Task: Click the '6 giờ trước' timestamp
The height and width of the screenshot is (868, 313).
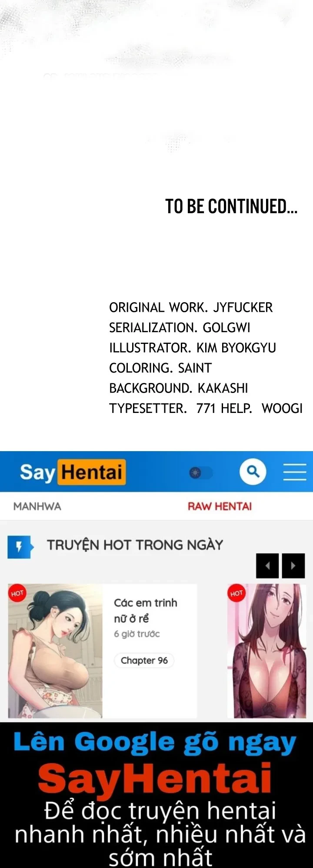Action: 137,634
